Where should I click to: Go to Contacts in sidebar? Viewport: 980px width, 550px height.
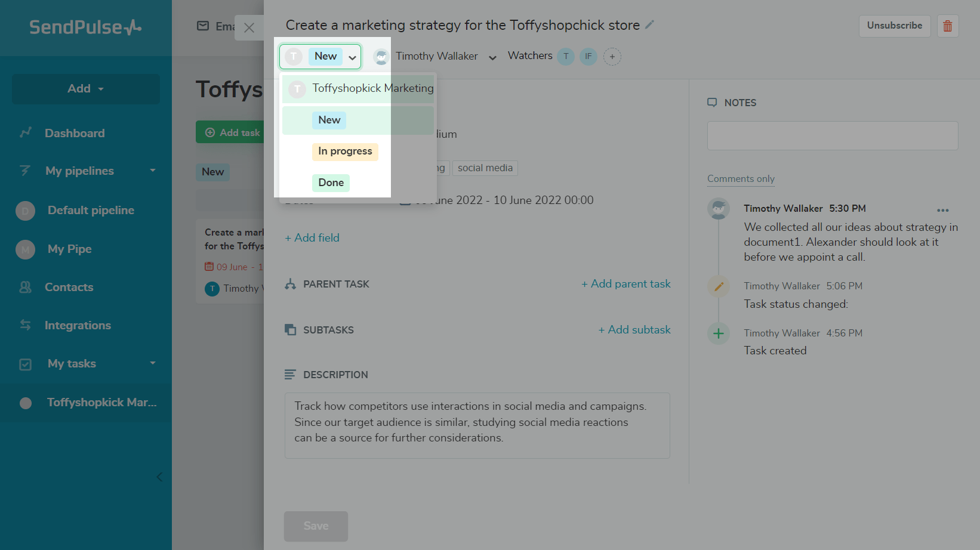pyautogui.click(x=69, y=287)
